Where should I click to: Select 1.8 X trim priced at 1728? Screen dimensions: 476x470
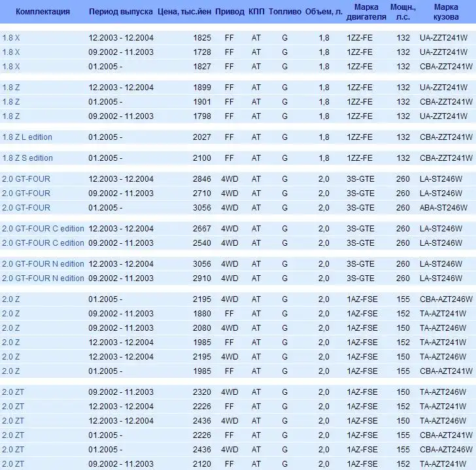point(11,52)
